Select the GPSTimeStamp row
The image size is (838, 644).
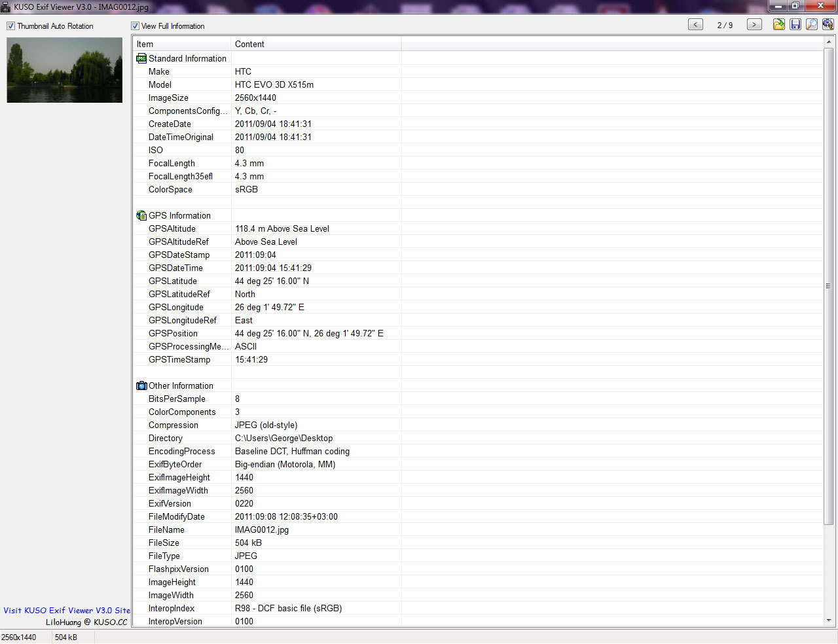click(x=478, y=359)
